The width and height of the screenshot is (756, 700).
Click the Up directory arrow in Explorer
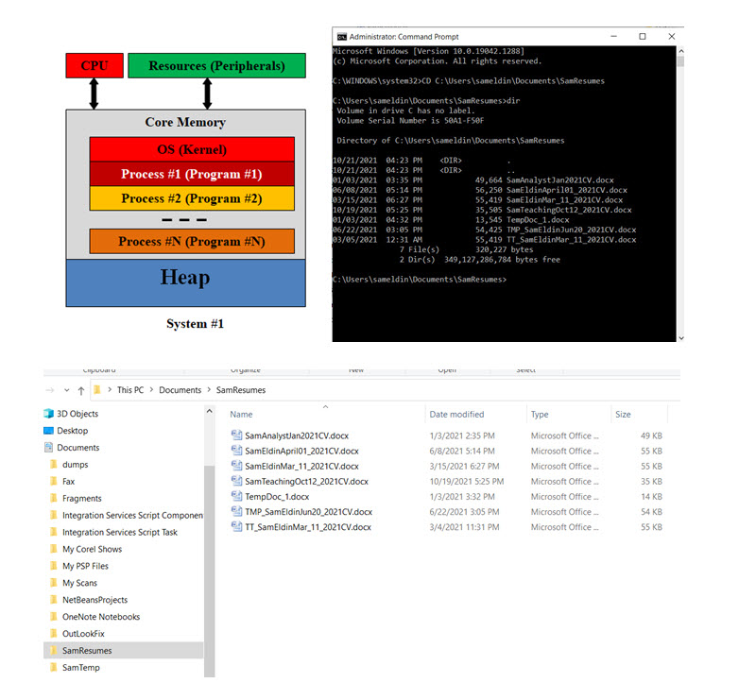coord(81,390)
